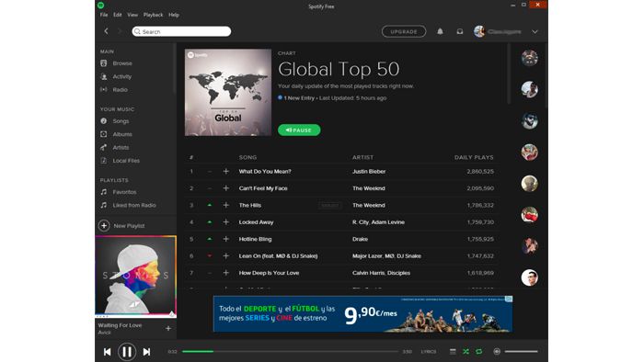The image size is (644, 362).
Task: Open Local Files in sidebar
Action: pos(126,161)
